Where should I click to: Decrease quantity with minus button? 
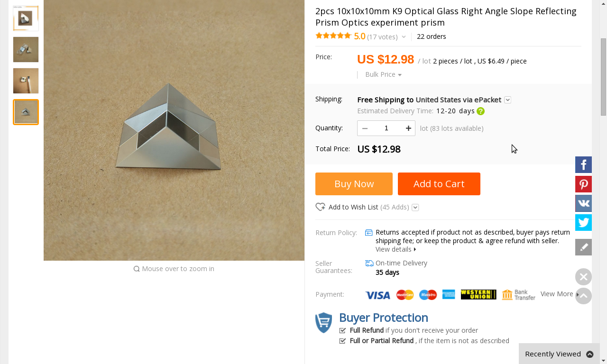(x=365, y=128)
